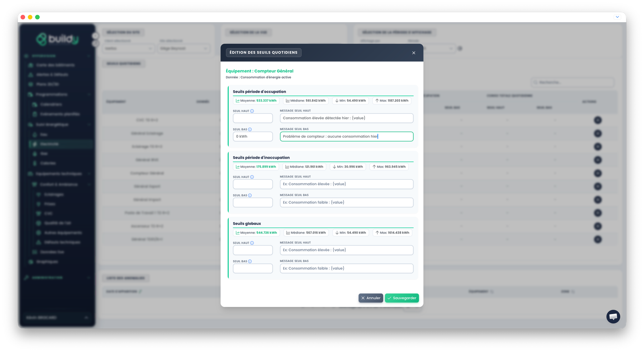Show info for Seuil bas in Seuils globaux
Screen dimensions: 644x352
[250, 261]
